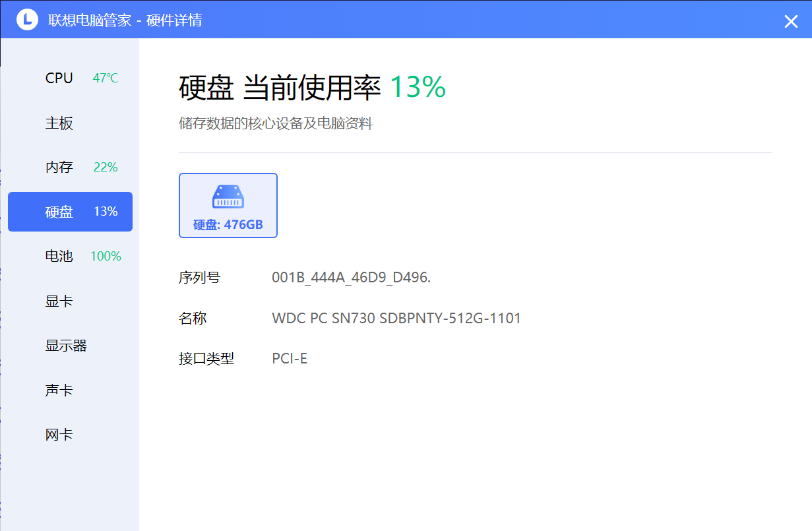Click the 13% usage figure in heading
Viewport: 812px width, 531px height.
point(418,87)
